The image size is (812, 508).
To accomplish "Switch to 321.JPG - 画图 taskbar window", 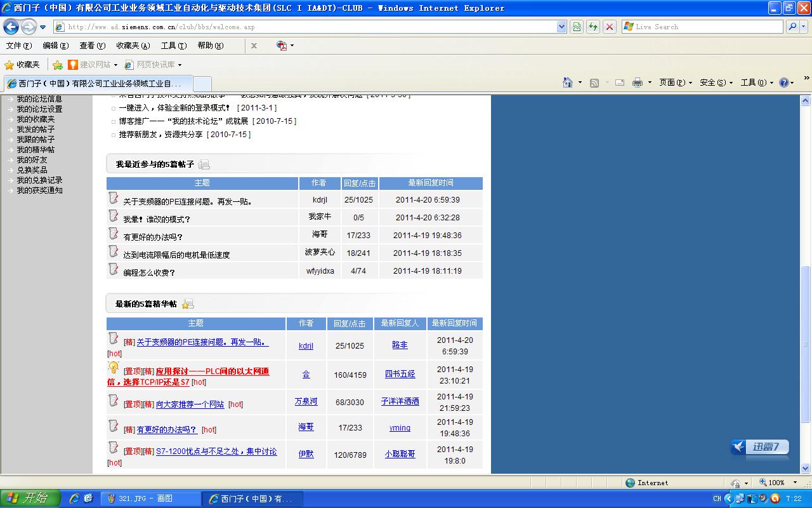I will 151,498.
